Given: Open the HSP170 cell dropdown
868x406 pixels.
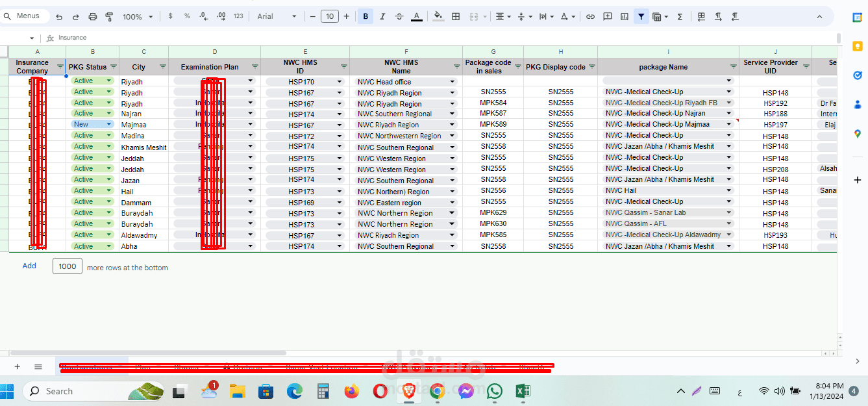Looking at the screenshot, I should pos(339,82).
